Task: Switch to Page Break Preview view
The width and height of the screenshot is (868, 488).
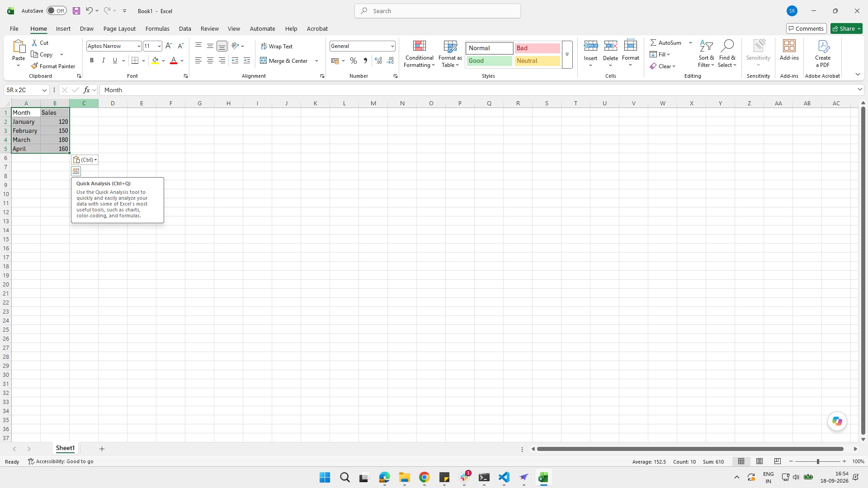Action: click(778, 461)
